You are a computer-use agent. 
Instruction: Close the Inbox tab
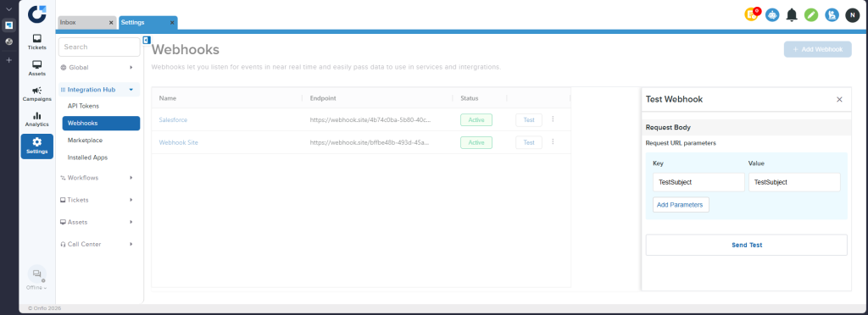[111, 23]
